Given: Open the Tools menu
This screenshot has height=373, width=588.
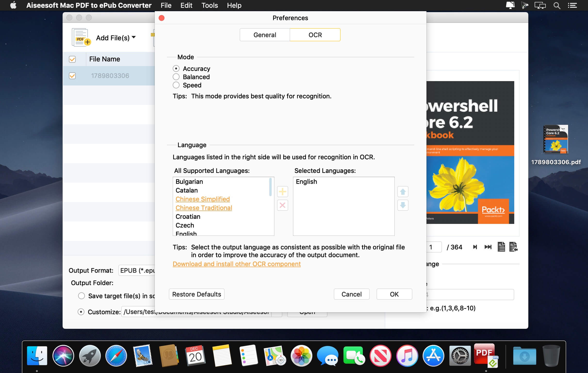Looking at the screenshot, I should pos(210,5).
